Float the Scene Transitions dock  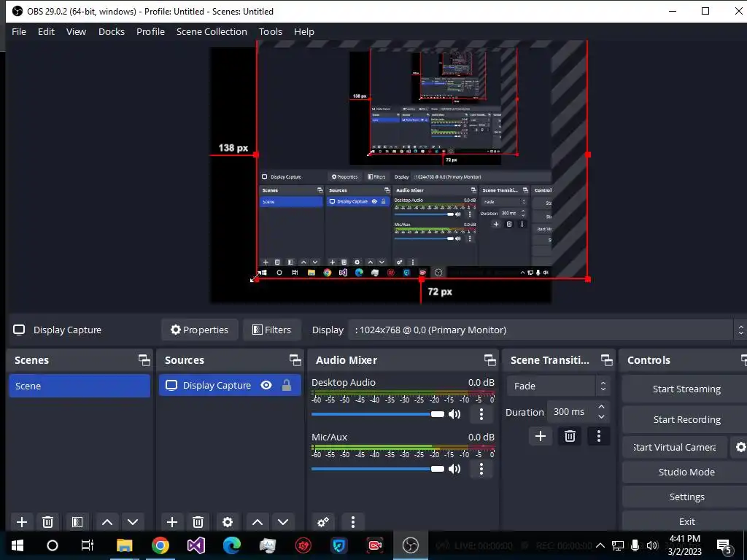[x=606, y=360]
